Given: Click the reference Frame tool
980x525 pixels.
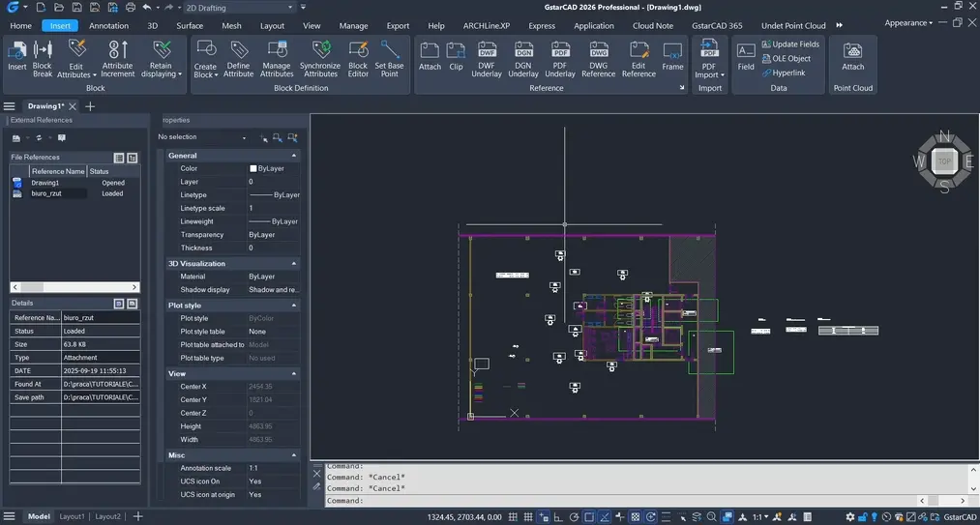Looking at the screenshot, I should 672,57.
